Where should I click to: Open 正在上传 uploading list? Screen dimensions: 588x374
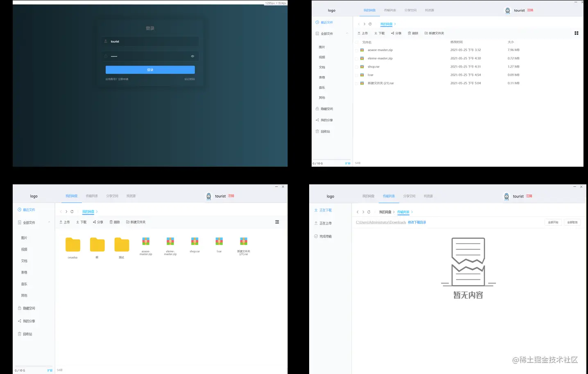(323, 223)
